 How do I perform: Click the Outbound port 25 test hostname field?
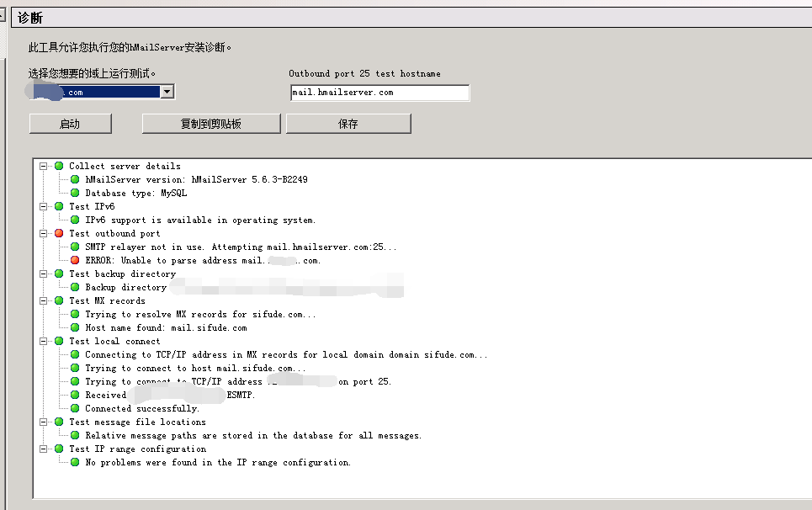379,93
